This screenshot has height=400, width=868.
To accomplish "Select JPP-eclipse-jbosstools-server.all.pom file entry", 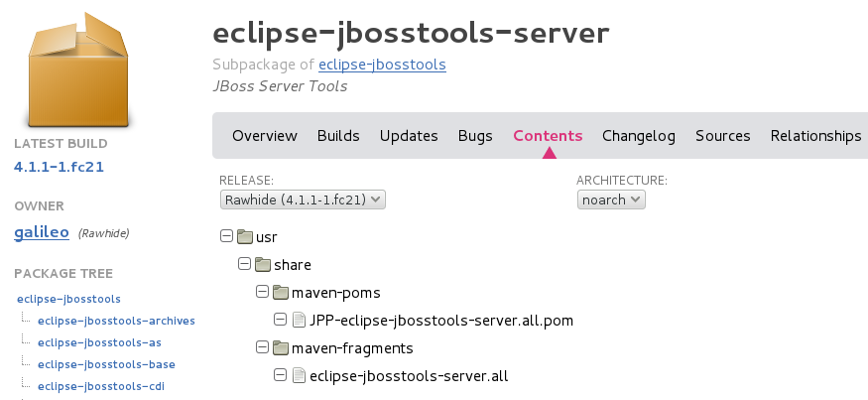I will [x=441, y=321].
